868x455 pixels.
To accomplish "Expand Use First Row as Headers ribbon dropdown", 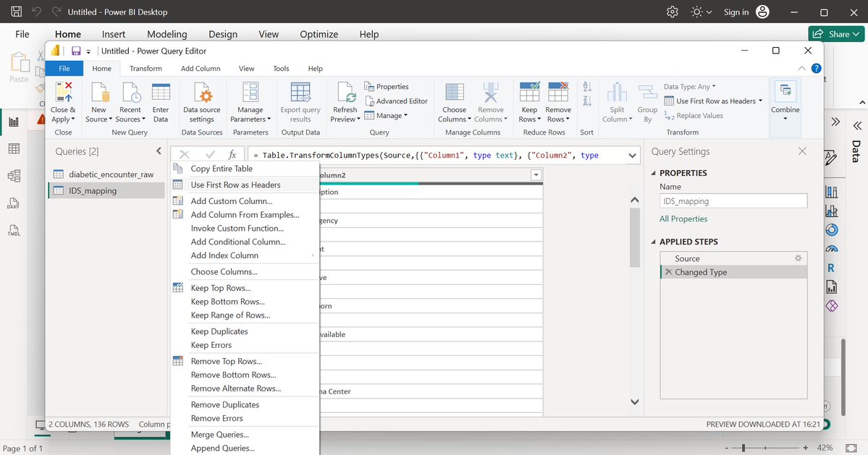I will coord(760,101).
